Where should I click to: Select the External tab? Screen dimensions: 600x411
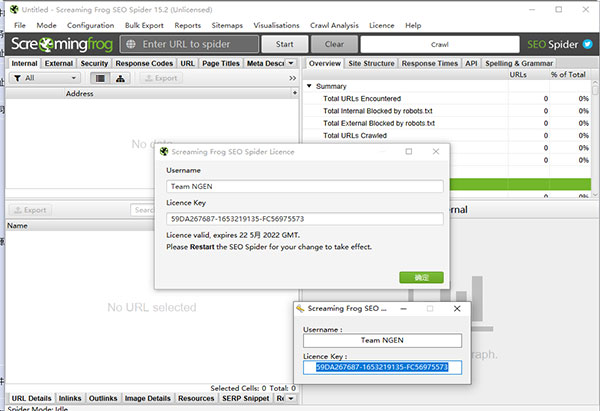[59, 63]
